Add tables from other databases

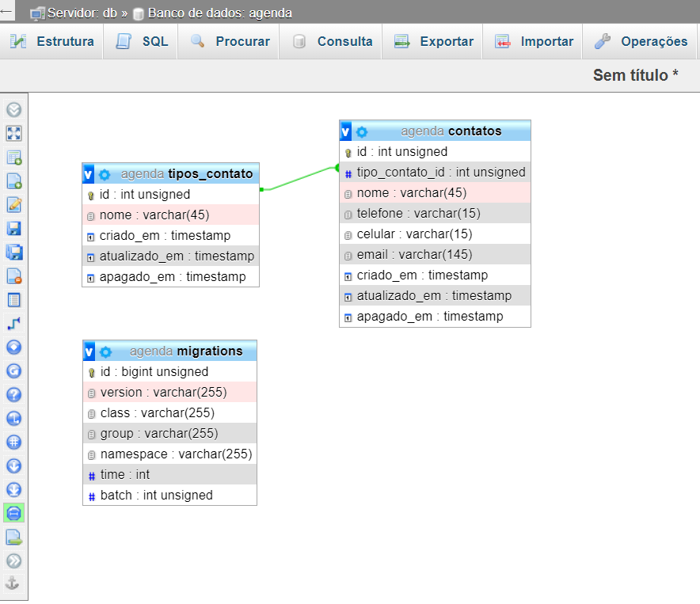coord(13,158)
